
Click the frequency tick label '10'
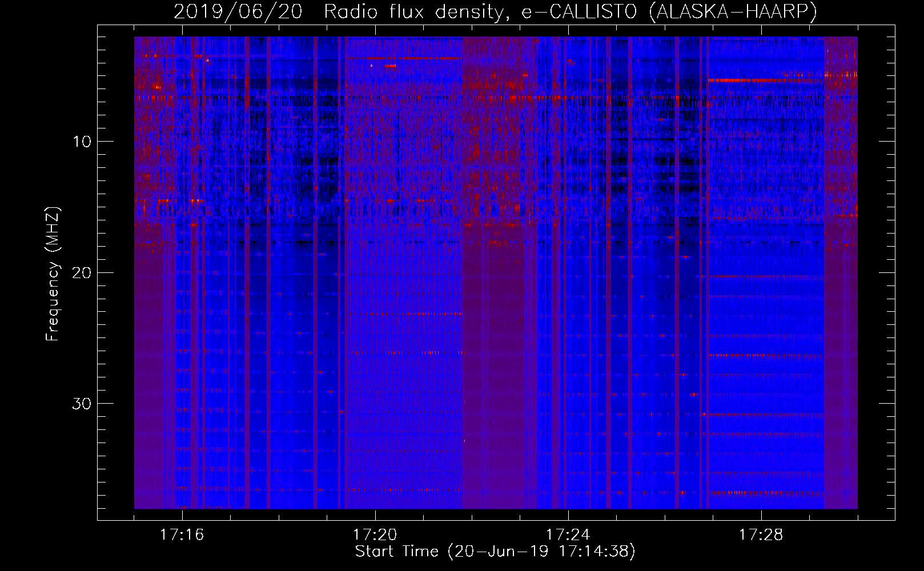coord(82,141)
